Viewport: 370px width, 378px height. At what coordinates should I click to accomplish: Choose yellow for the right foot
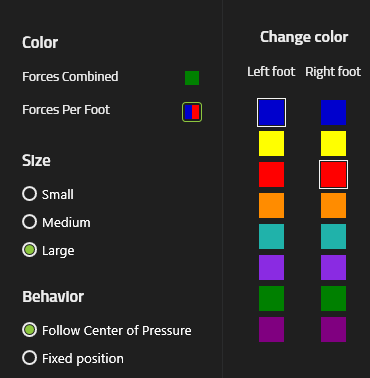(333, 143)
